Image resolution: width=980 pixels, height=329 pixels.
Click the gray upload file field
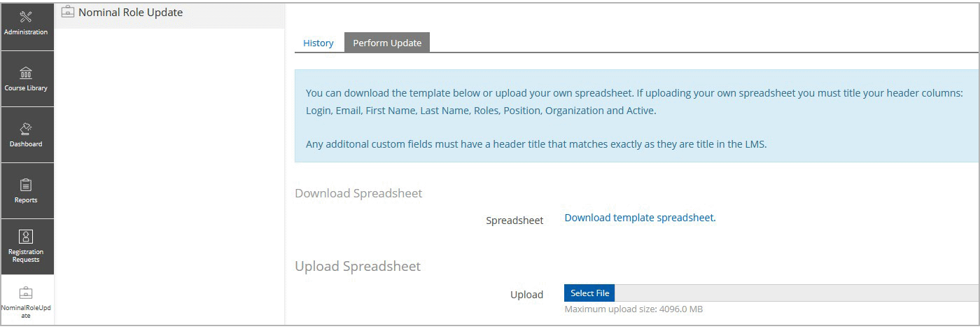(771, 293)
